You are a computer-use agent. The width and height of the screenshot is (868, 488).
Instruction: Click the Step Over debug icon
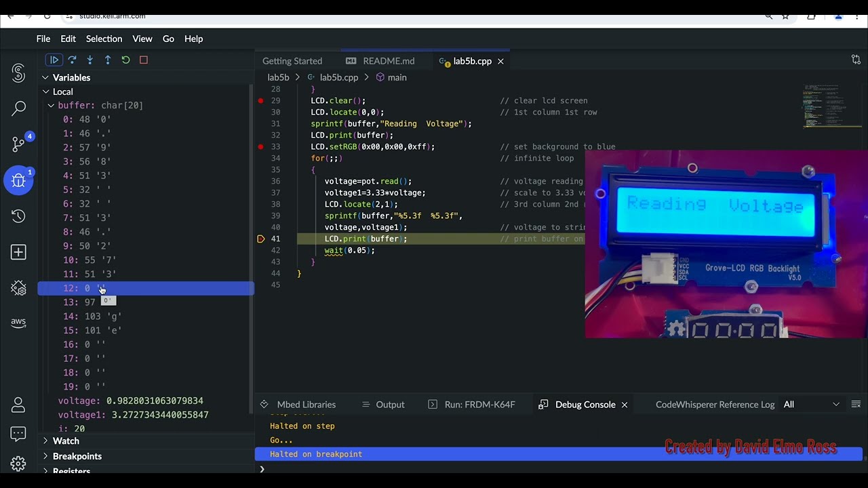pos(72,60)
